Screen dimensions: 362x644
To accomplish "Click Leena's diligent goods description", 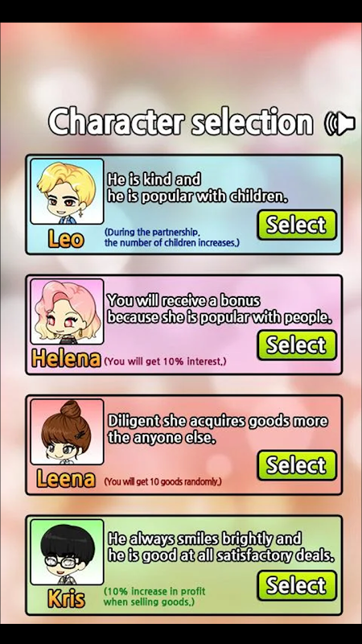I will pyautogui.click(x=217, y=429).
